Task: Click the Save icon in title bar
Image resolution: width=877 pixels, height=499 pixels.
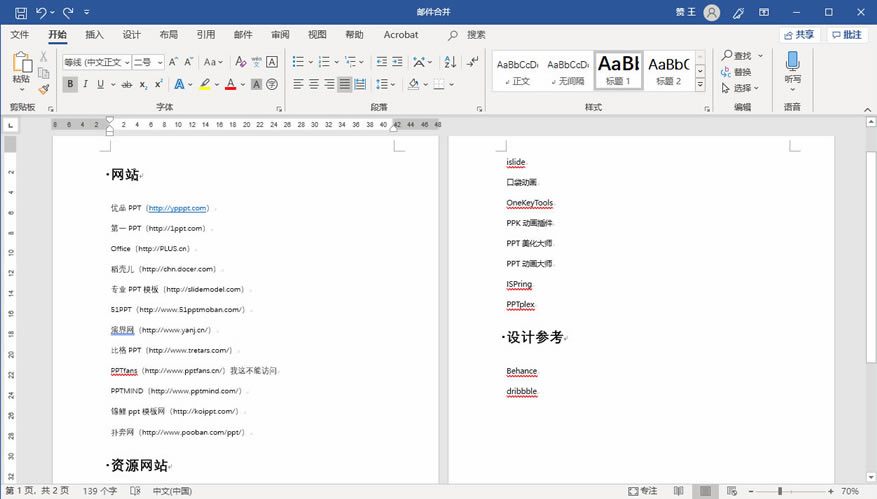Action: 21,12
